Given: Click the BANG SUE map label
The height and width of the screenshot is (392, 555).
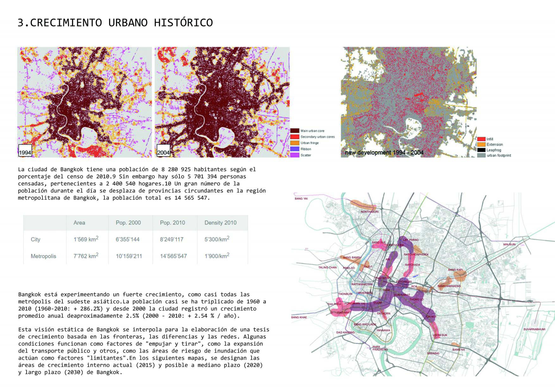Looking at the screenshot, I should coord(379,242).
